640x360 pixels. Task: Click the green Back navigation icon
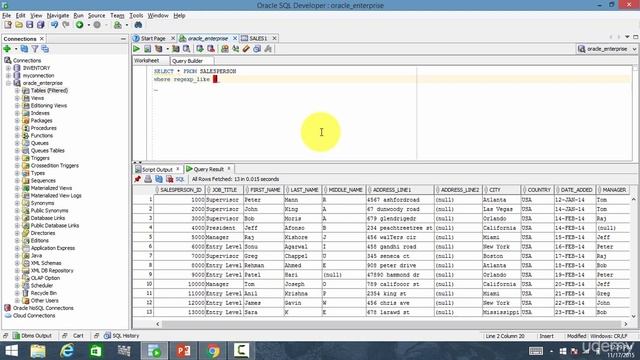pos(80,25)
